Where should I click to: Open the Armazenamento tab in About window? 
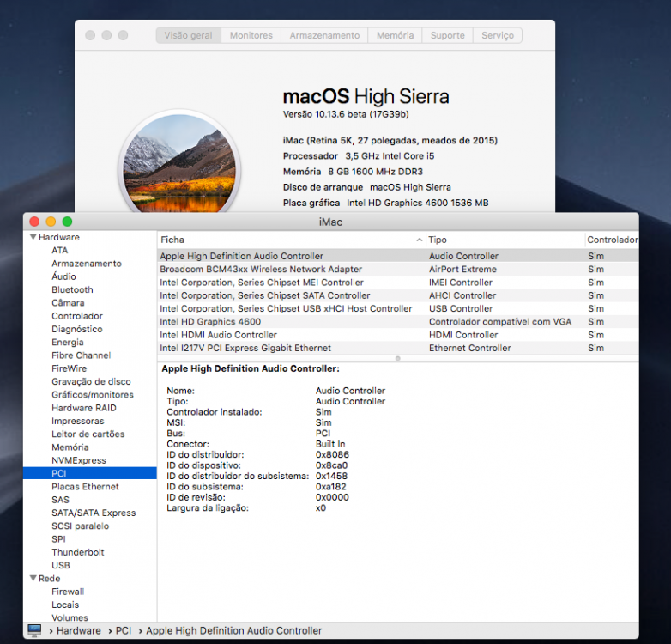click(x=324, y=35)
